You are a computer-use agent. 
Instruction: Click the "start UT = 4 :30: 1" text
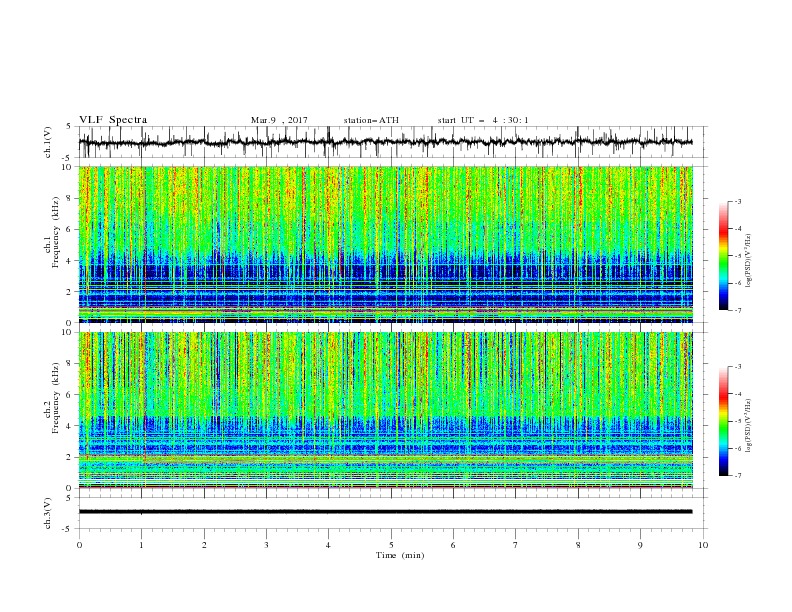(483, 120)
